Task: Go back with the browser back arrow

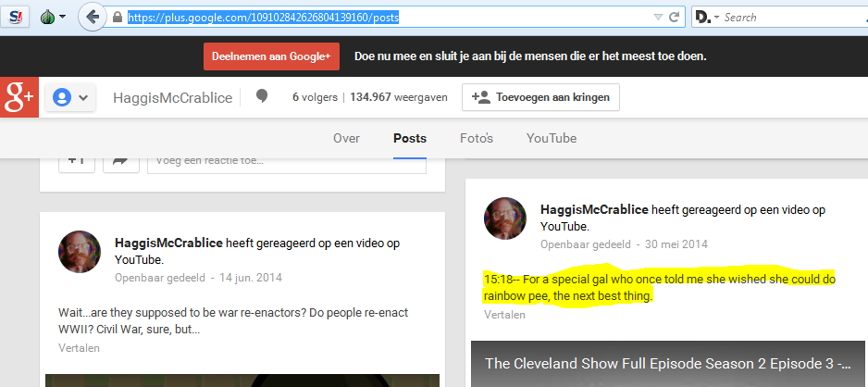Action: [x=92, y=18]
